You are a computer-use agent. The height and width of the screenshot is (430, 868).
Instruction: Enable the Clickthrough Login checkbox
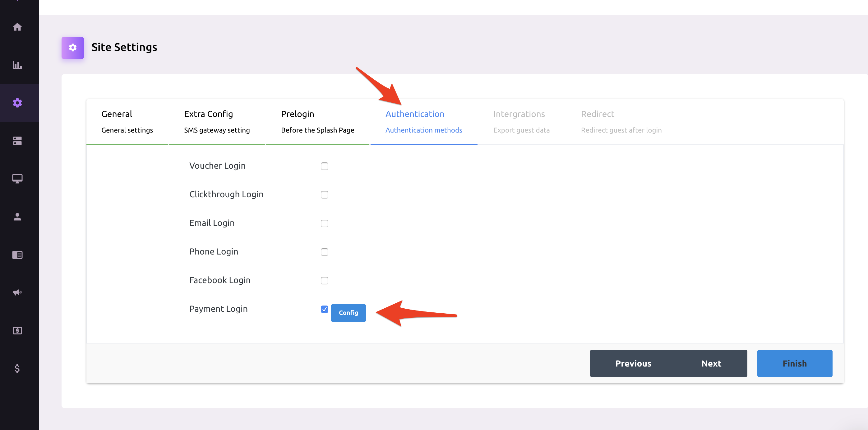(x=324, y=194)
